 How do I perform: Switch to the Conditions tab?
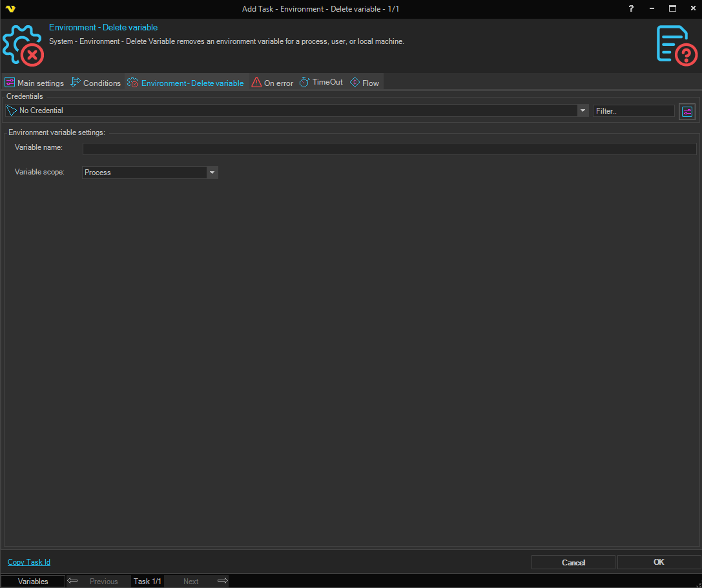pyautogui.click(x=96, y=83)
